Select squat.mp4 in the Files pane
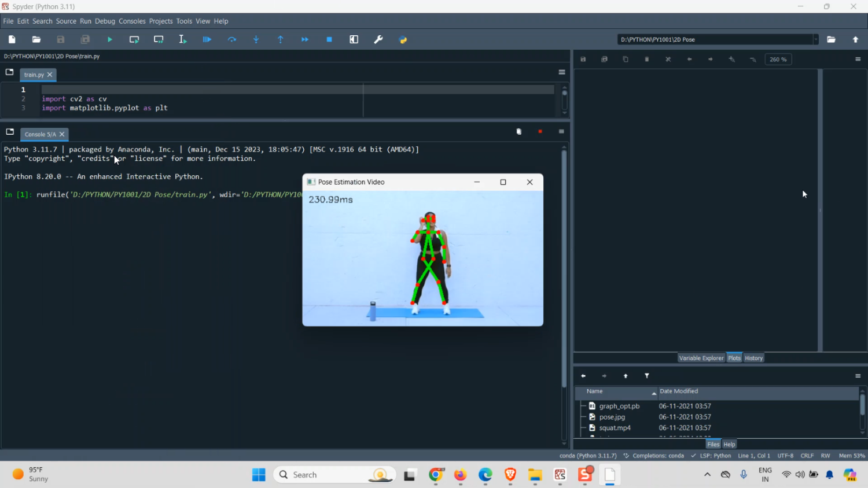 pos(615,428)
